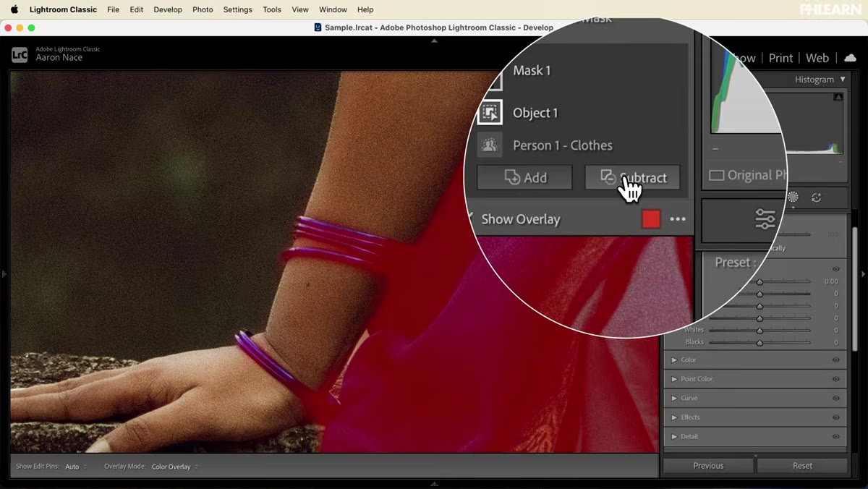
Task: Toggle the Effects panel eye icon
Action: pos(836,417)
